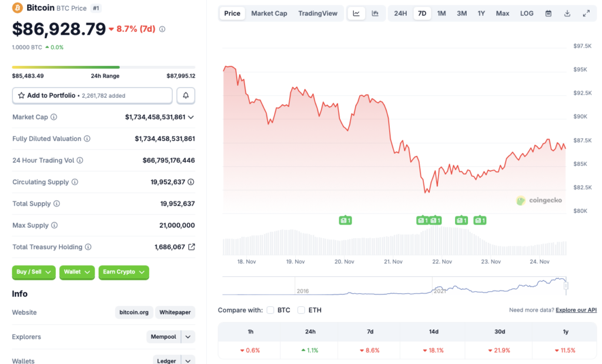Enable the ETH compare checkbox
The image size is (602, 364).
(302, 310)
